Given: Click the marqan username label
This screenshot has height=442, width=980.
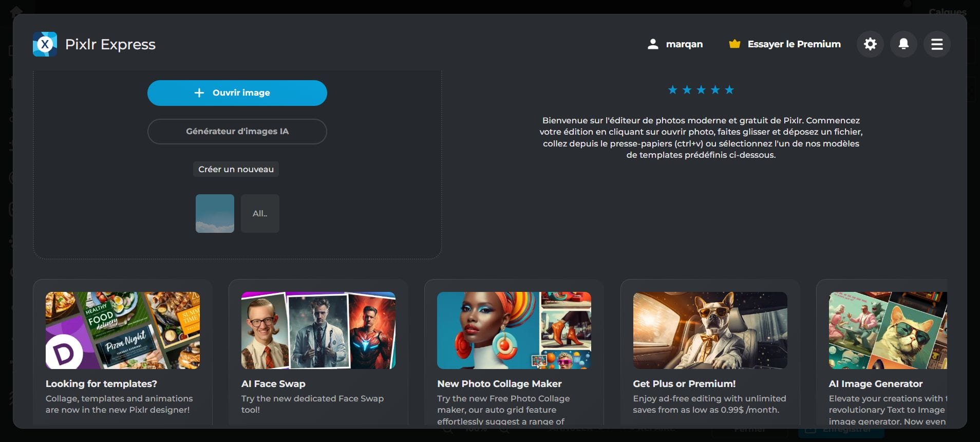Looking at the screenshot, I should click(x=684, y=44).
